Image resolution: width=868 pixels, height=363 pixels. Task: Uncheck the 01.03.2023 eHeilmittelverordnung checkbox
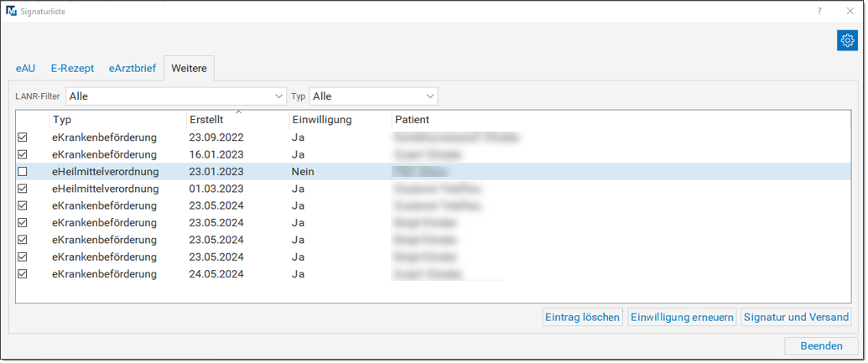click(x=23, y=189)
